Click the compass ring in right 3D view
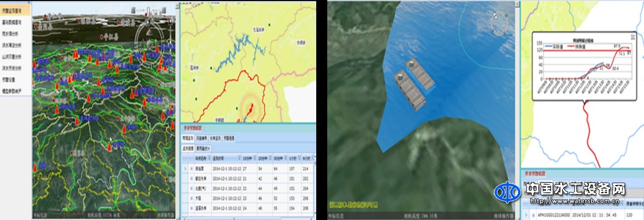Image resolution: width=644 pixels, height=220 pixels. 497,23
